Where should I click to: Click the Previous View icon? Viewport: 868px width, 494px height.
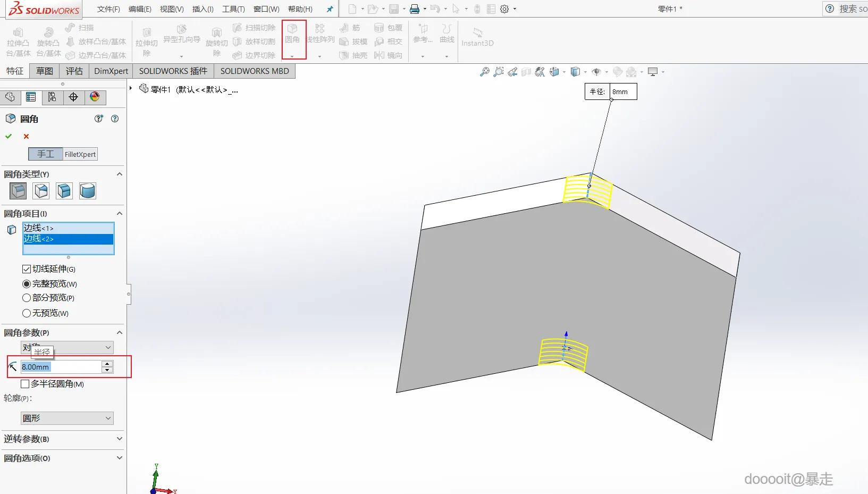512,72
